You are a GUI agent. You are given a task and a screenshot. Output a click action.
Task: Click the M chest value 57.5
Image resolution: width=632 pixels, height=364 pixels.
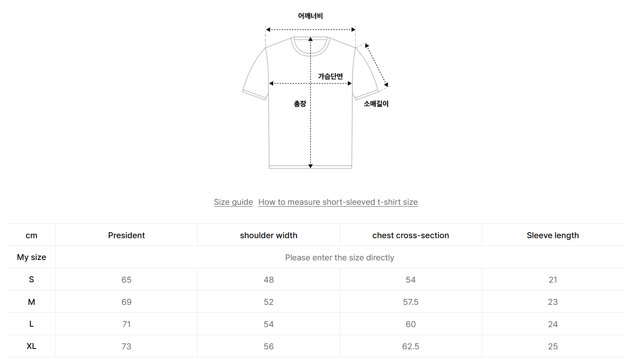click(x=410, y=302)
